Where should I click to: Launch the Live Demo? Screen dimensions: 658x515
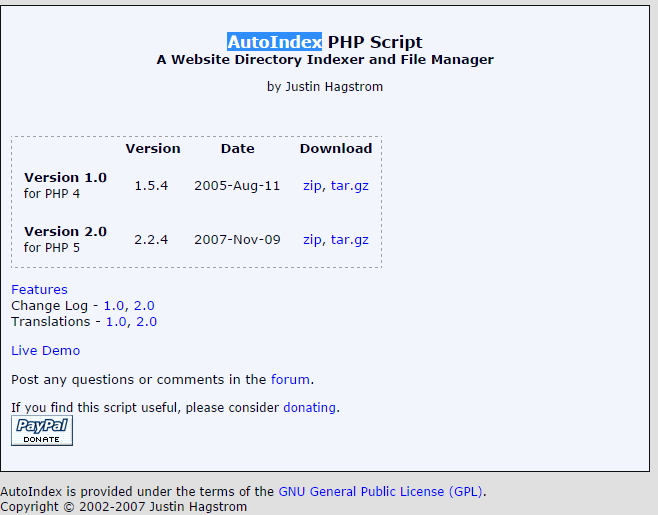pos(45,351)
